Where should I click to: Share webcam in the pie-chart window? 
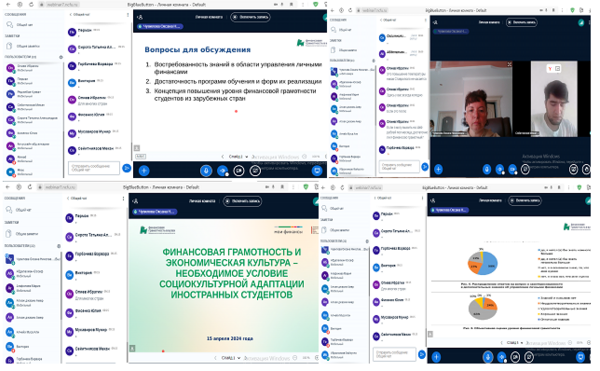point(515,357)
